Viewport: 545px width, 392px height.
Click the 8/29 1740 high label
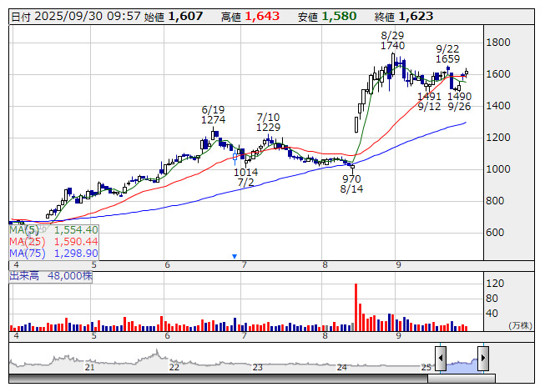pos(392,40)
